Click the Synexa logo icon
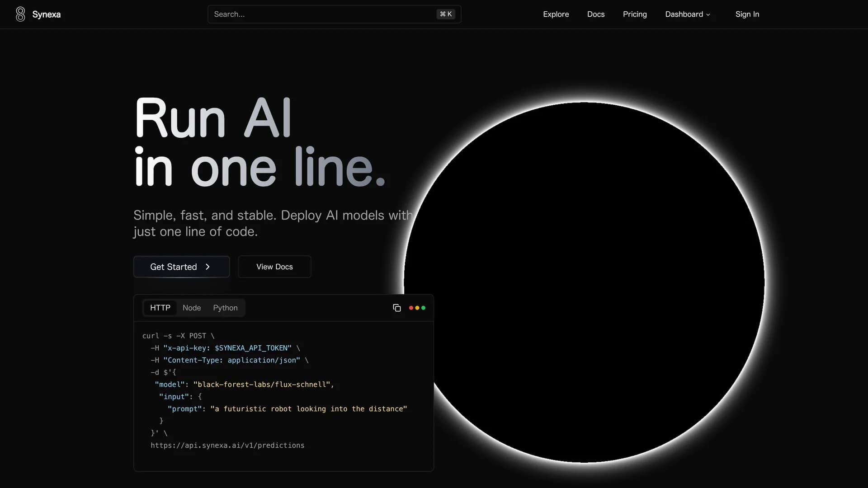Viewport: 868px width, 488px height. 20,14
